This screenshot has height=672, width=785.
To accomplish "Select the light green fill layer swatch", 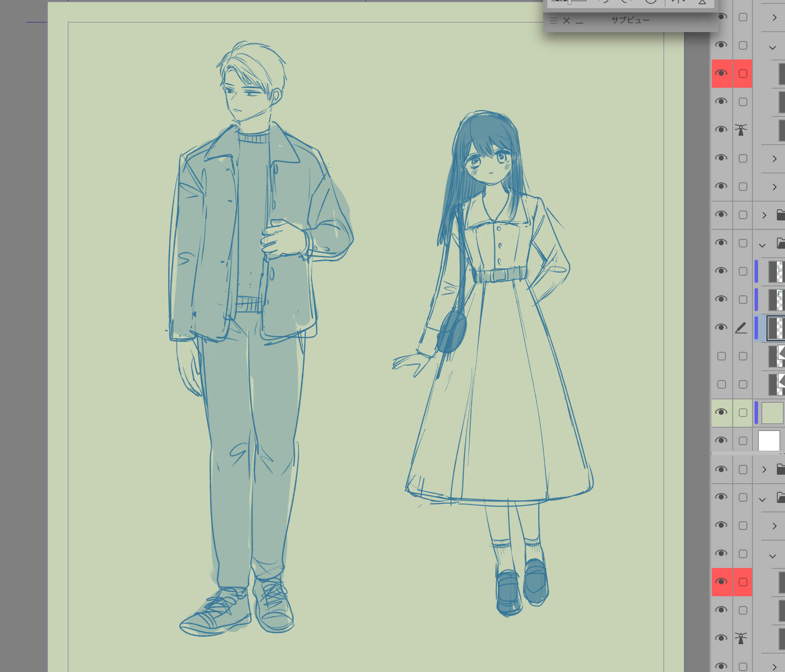I will click(772, 413).
